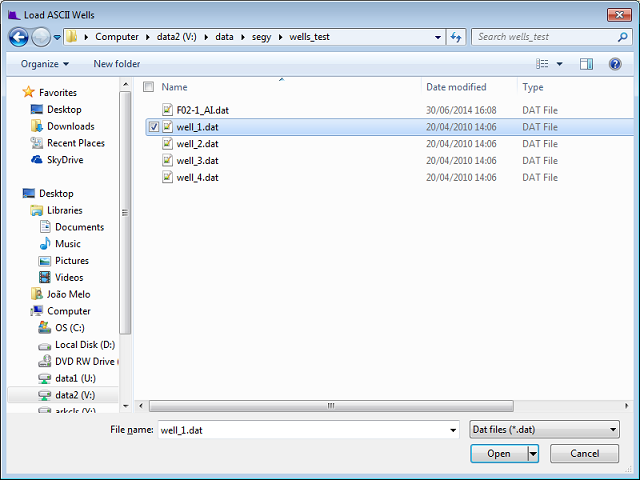Select Computer in the navigation pane

69,311
